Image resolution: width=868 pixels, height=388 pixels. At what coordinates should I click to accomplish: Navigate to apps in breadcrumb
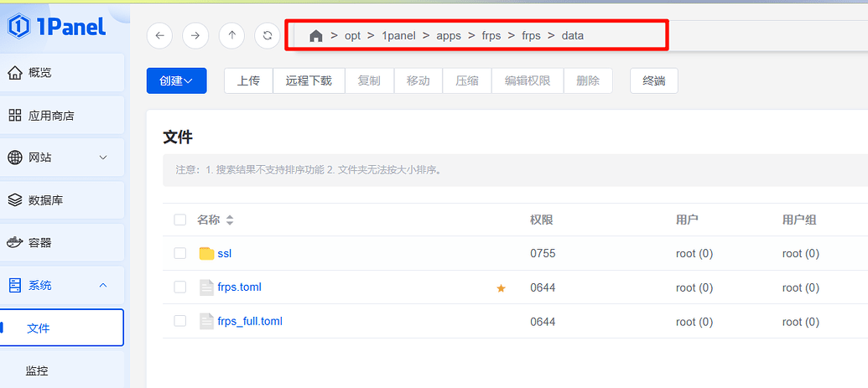pos(449,36)
